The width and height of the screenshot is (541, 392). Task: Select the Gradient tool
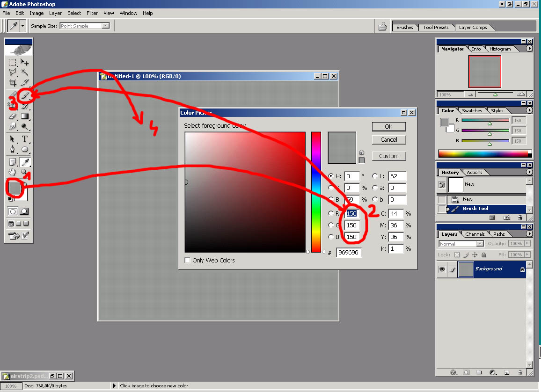(25, 116)
